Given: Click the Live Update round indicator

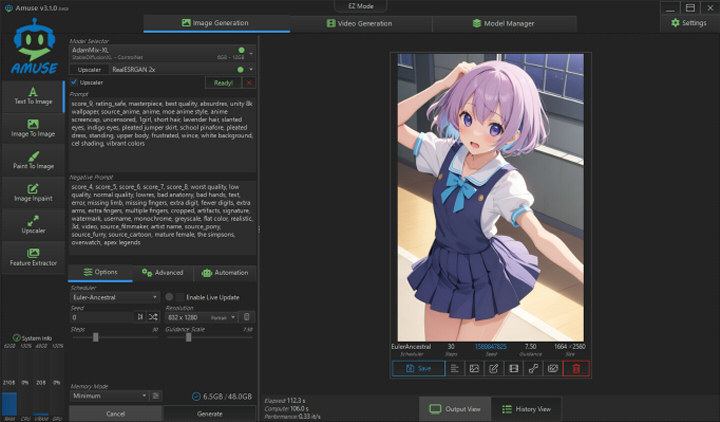Looking at the screenshot, I should (169, 297).
